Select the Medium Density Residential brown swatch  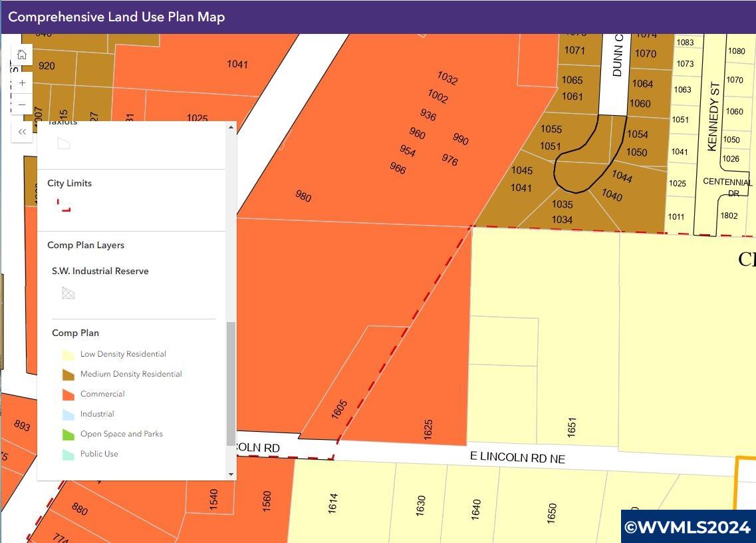(68, 375)
